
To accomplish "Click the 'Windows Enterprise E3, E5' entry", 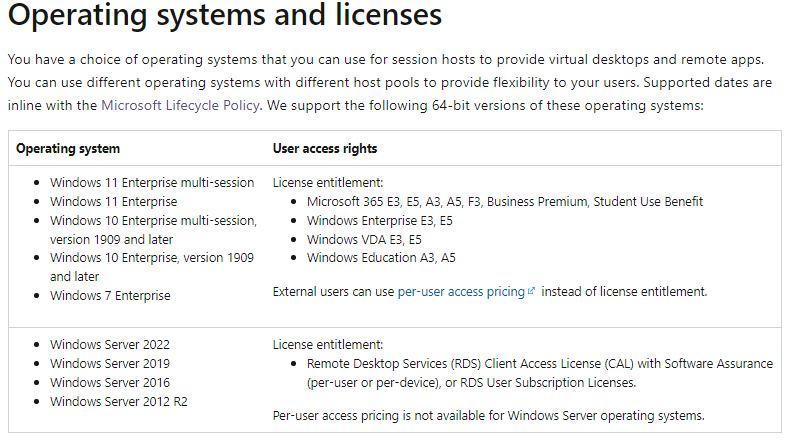I will click(x=380, y=221).
